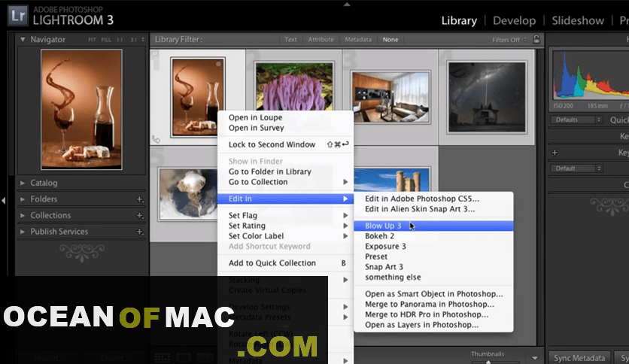Image resolution: width=629 pixels, height=364 pixels.
Task: Collapse the Navigator panel triangle
Action: [23, 39]
